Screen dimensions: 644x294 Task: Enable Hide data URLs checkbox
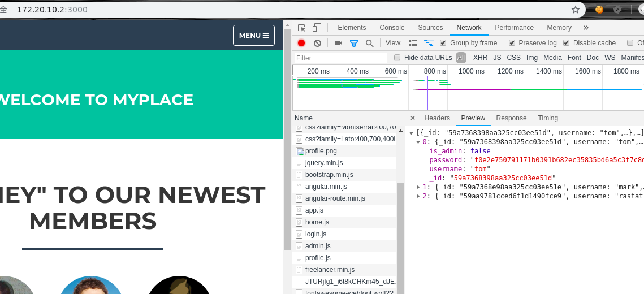click(397, 58)
